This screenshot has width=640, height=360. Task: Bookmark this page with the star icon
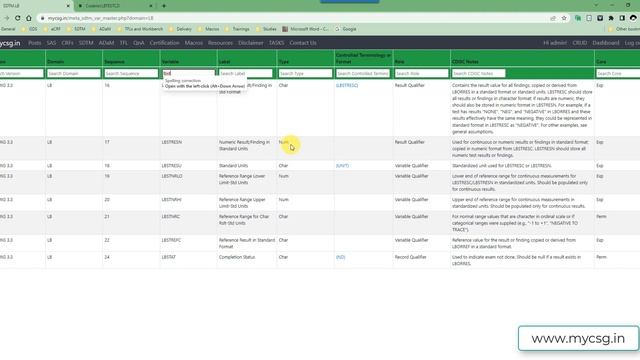564,18
